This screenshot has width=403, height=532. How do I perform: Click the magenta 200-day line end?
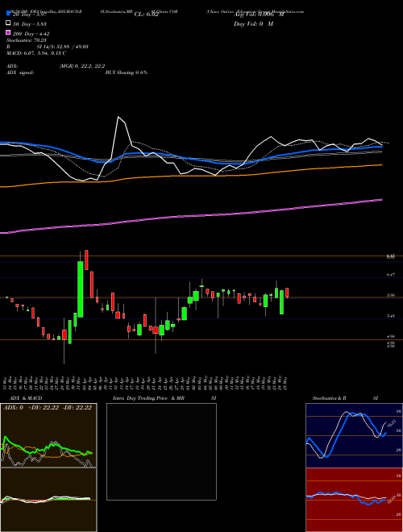tap(381, 200)
